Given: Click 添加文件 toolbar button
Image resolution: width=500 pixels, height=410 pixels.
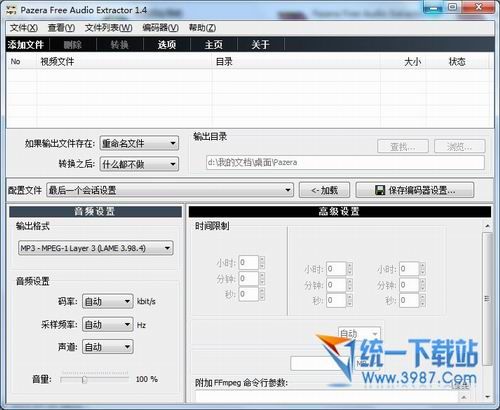Looking at the screenshot, I should 26,44.
